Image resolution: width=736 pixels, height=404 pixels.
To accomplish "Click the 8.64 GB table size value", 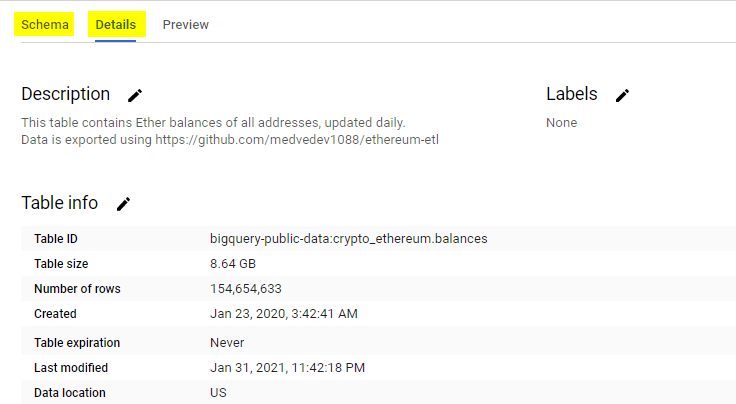I will click(232, 264).
